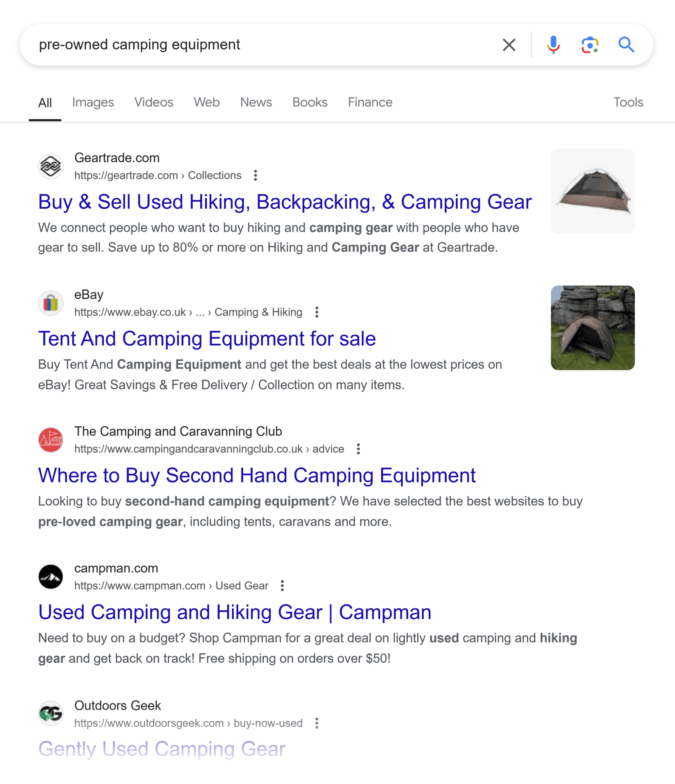Open the three-dot menu for the Geartrade result
Image resolution: width=675 pixels, height=784 pixels.
pyautogui.click(x=255, y=175)
